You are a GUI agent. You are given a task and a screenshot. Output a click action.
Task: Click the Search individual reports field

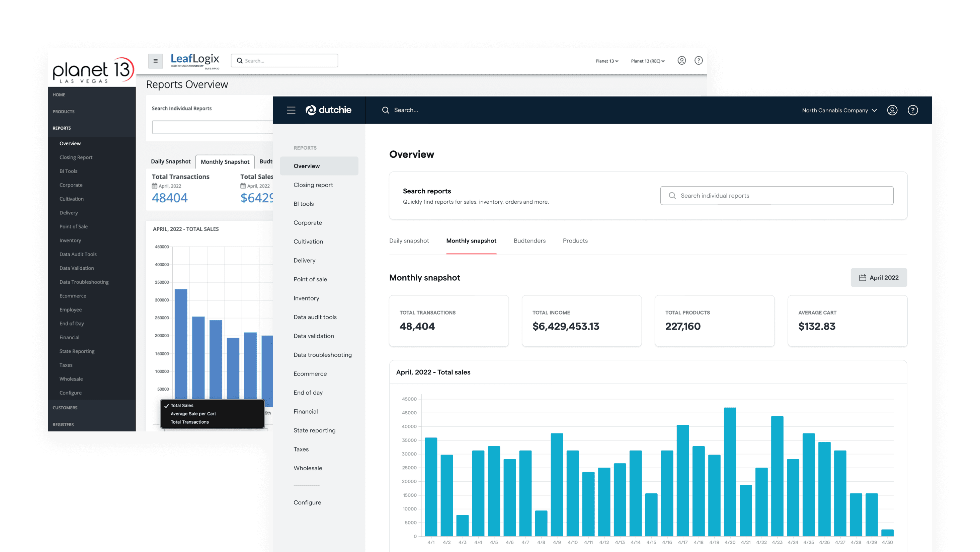(x=777, y=195)
